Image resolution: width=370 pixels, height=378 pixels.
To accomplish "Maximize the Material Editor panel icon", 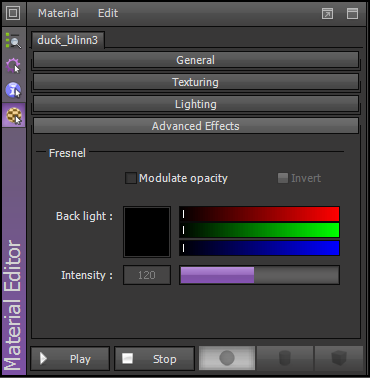I will click(x=352, y=14).
